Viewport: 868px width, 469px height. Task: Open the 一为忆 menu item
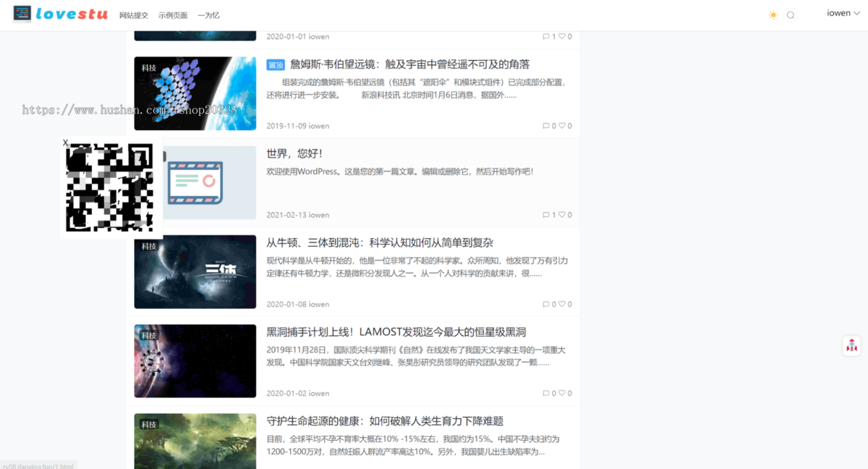208,14
